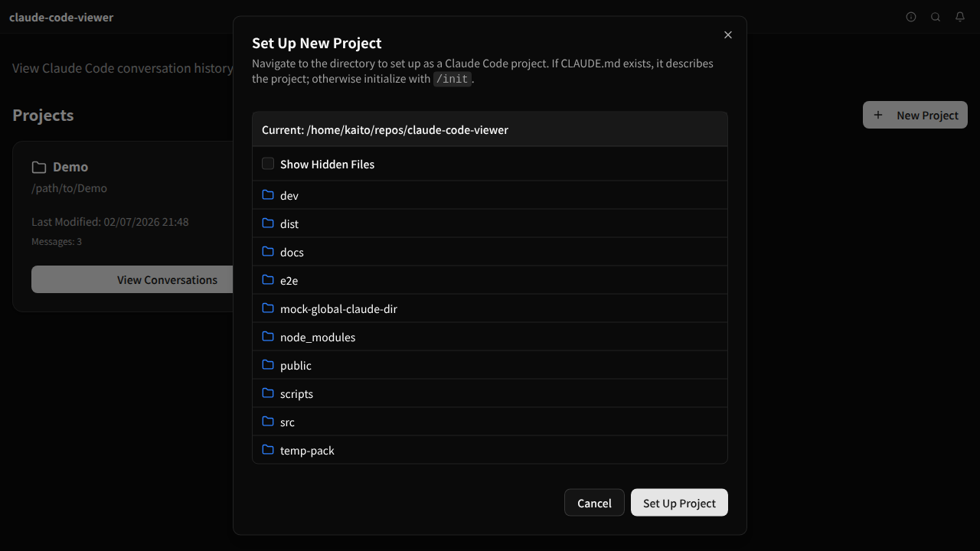Click the folder icon beside dist
Image resolution: width=980 pixels, height=551 pixels.
pyautogui.click(x=268, y=223)
